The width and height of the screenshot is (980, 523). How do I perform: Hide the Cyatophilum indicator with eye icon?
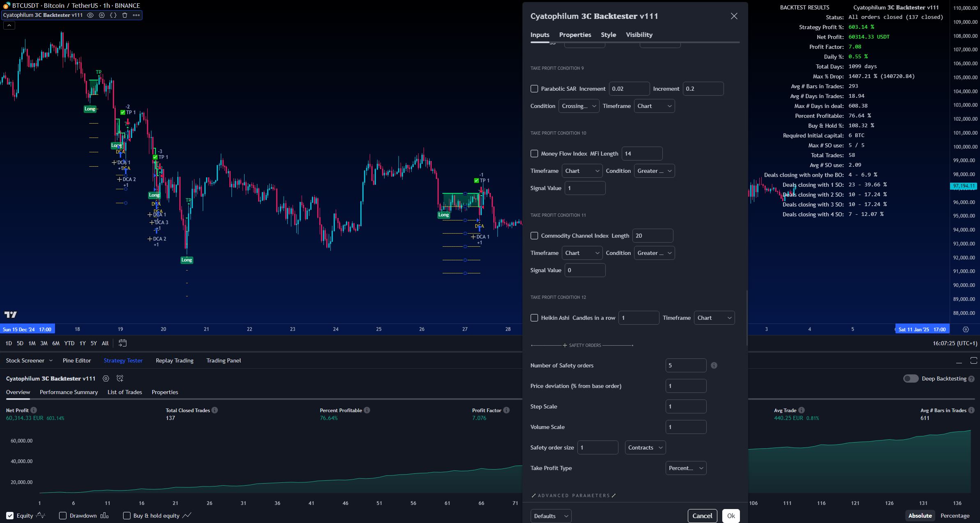pyautogui.click(x=90, y=15)
